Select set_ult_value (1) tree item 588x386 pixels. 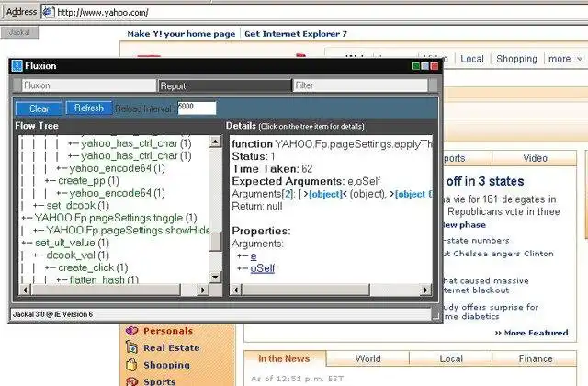[72, 243]
